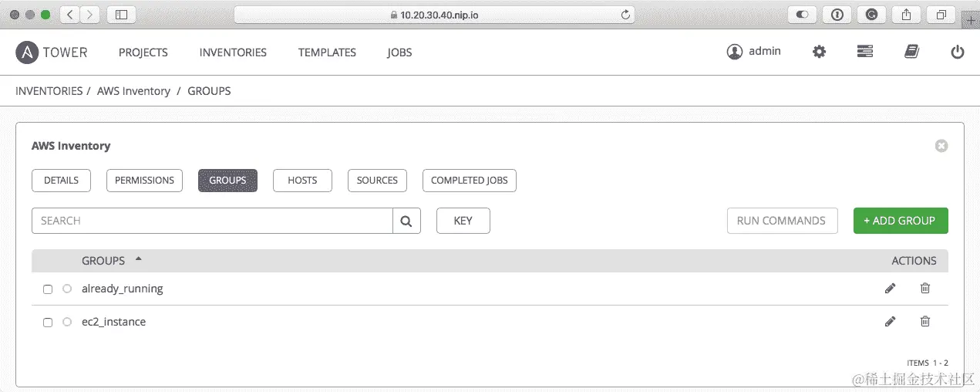This screenshot has width=980, height=392.
Task: Edit the already_running group
Action: (x=891, y=289)
